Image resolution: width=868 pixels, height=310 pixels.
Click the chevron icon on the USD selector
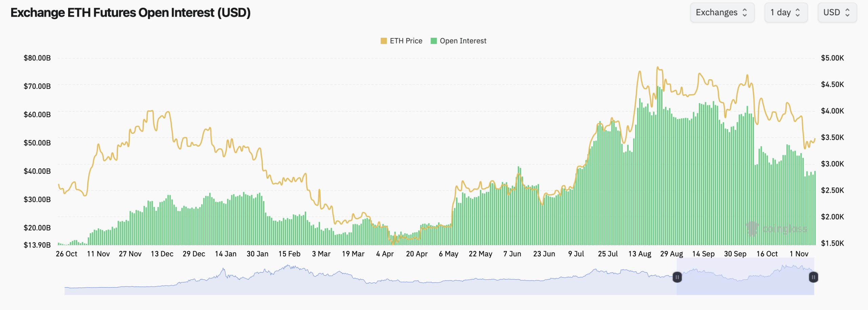point(848,12)
